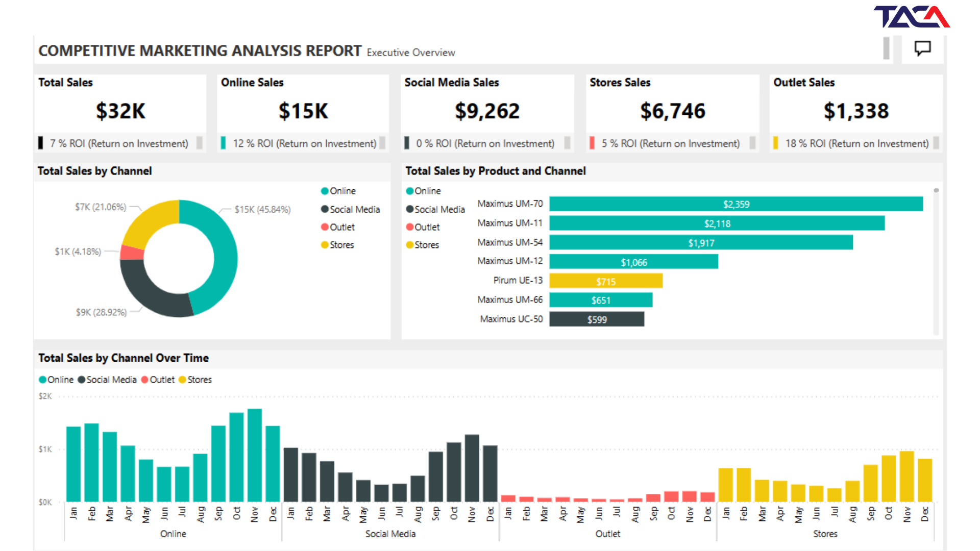Select Outlet legend in Product and Channel chart
980x551 pixels.
[423, 227]
